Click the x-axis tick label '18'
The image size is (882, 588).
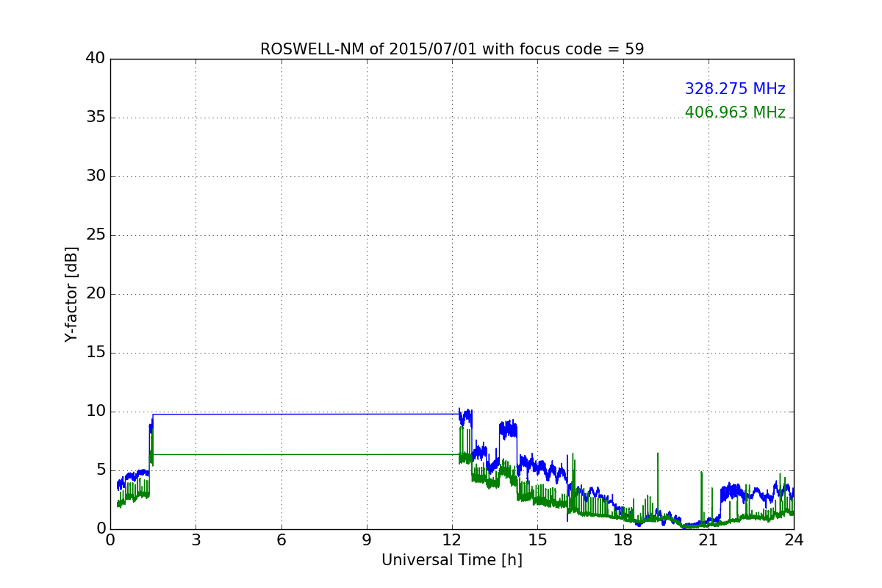click(x=623, y=540)
